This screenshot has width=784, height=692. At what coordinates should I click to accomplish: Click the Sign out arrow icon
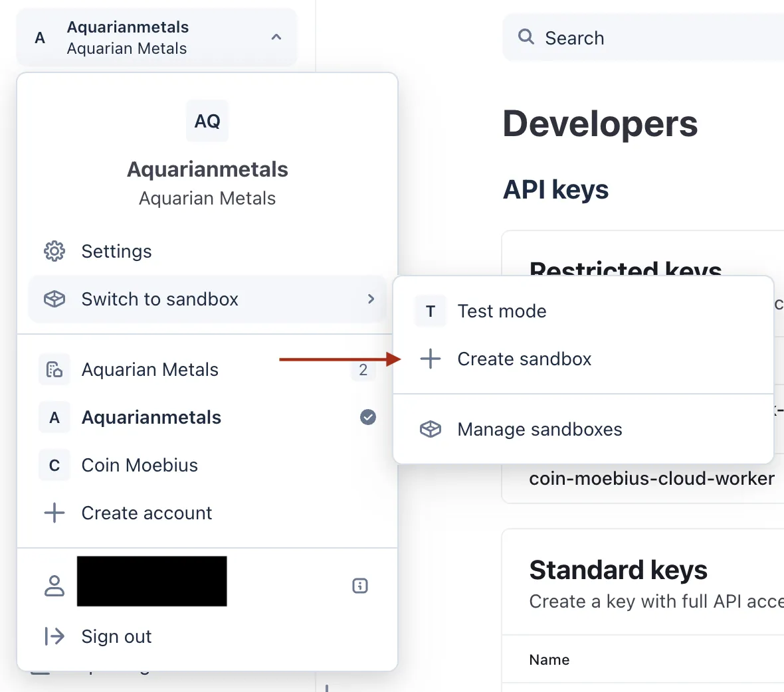tap(54, 636)
